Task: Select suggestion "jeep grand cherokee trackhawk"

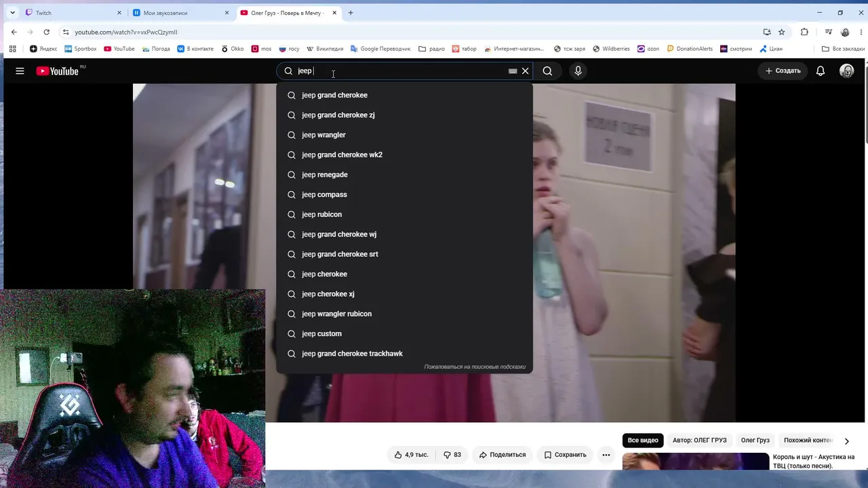Action: pos(404,354)
